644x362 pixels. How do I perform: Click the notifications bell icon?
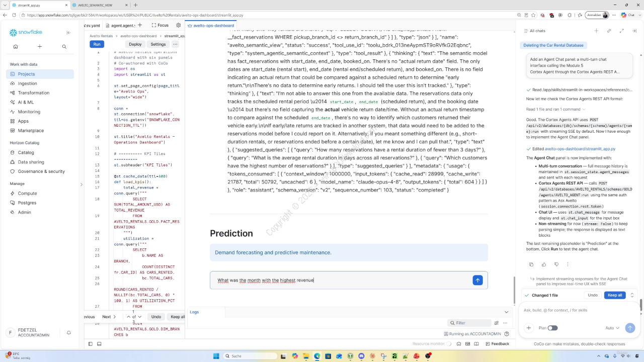click(69, 333)
